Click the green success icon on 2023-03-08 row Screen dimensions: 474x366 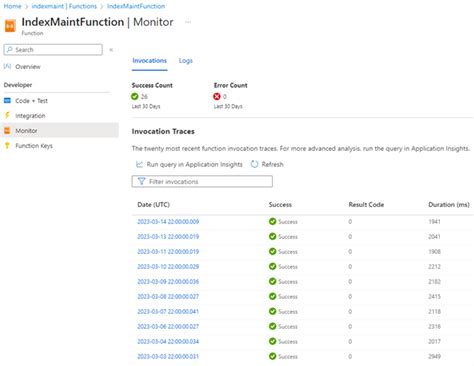pyautogui.click(x=273, y=296)
